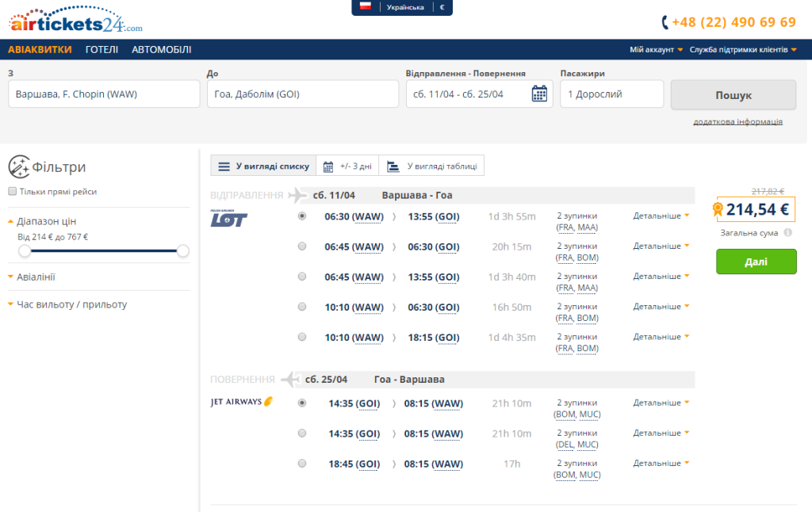Click FRA stop code of the 20h 15m flight

click(x=565, y=258)
